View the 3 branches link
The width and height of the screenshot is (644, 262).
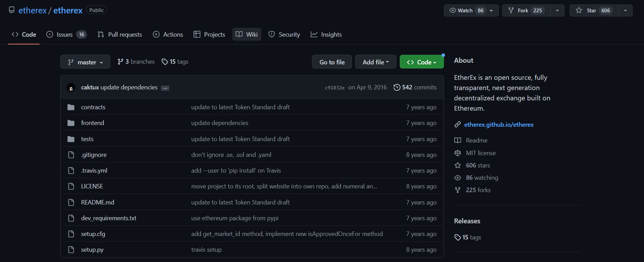coord(136,62)
